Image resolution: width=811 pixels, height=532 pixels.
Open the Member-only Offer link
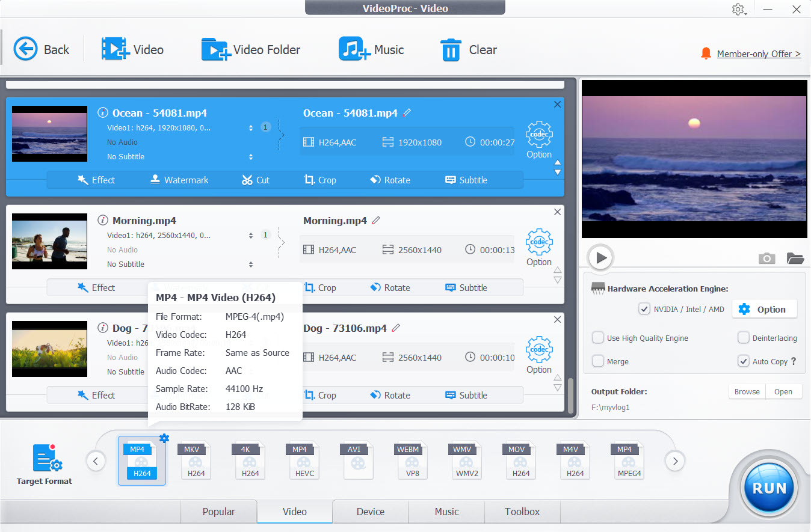point(759,54)
